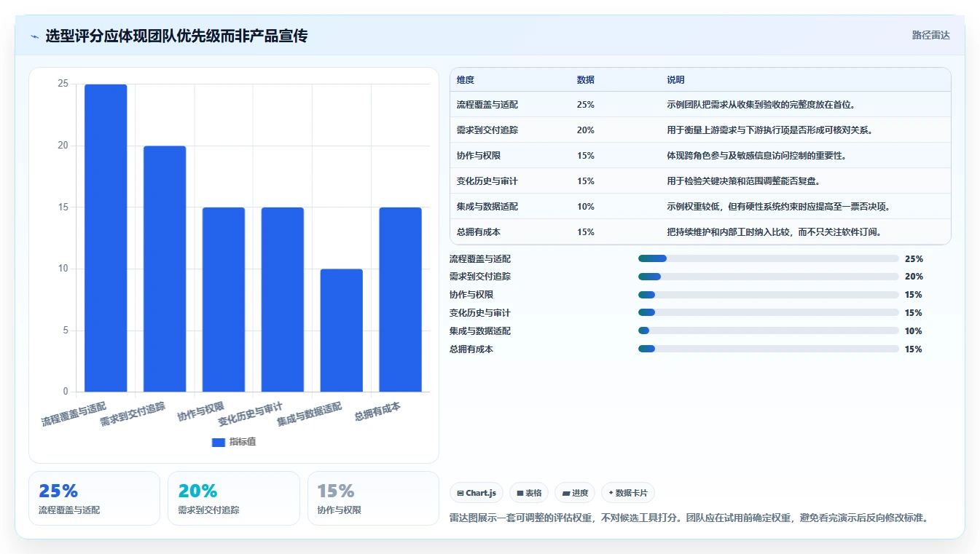Click the 进度 chip

[x=575, y=493]
